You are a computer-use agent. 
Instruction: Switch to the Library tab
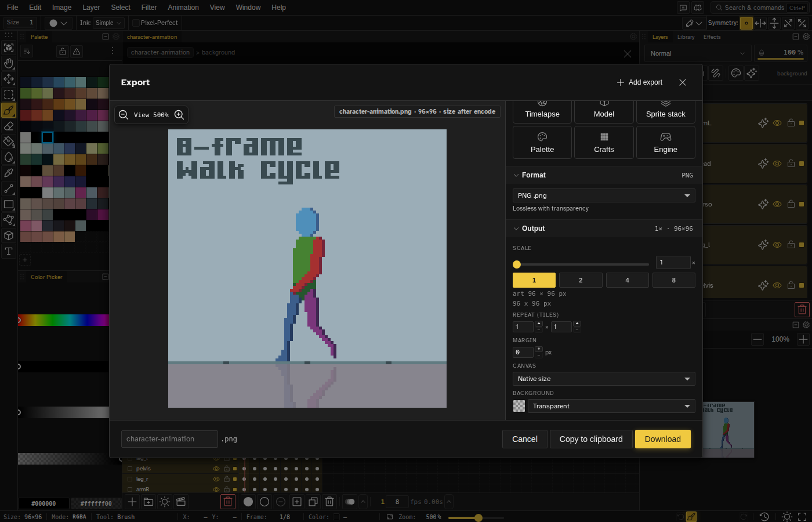click(686, 37)
